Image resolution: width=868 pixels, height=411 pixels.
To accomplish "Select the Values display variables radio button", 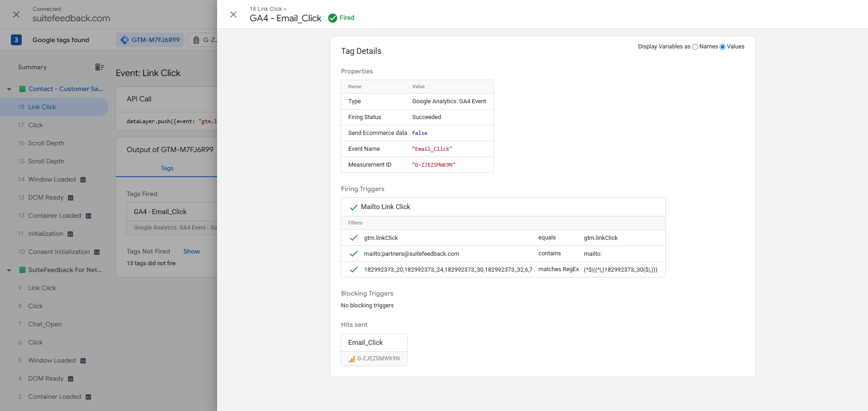I will tap(722, 47).
